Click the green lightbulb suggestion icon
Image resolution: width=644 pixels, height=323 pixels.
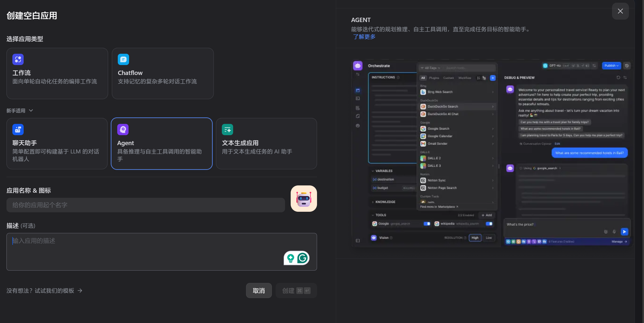click(x=291, y=258)
